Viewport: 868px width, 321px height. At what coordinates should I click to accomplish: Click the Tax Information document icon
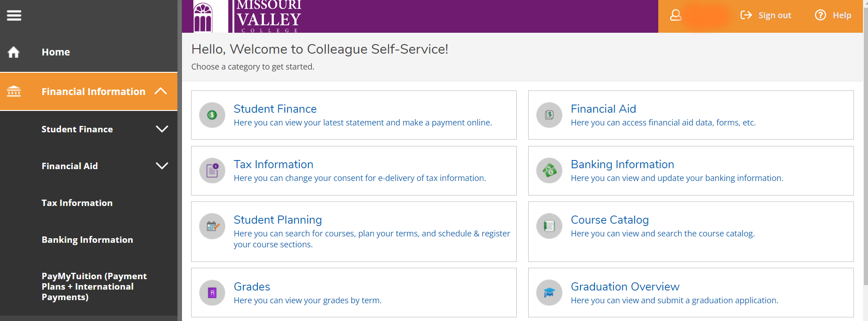click(212, 171)
